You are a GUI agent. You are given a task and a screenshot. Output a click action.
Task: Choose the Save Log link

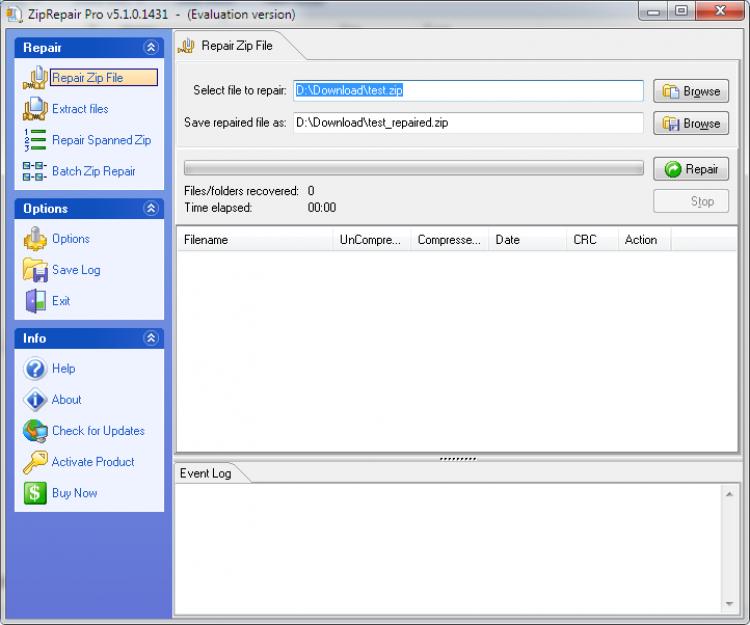point(76,270)
